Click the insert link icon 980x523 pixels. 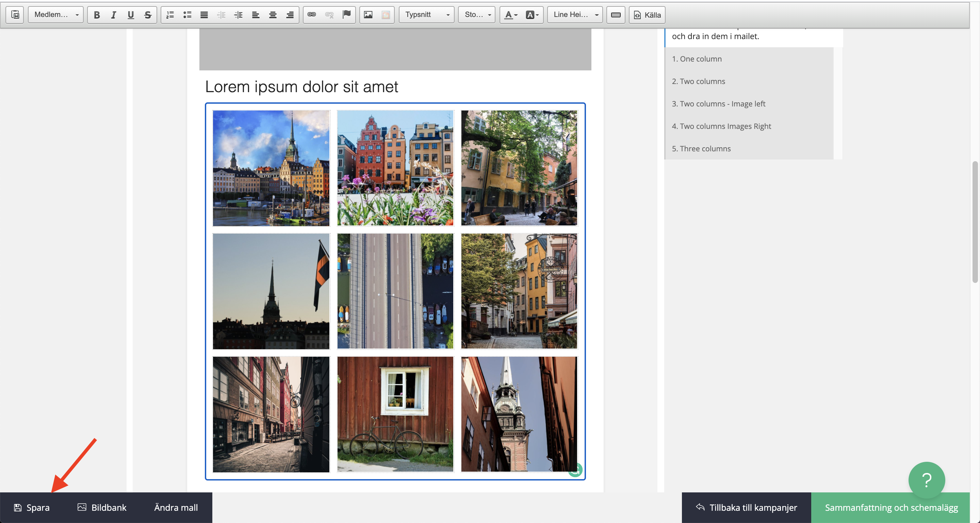[x=312, y=15]
